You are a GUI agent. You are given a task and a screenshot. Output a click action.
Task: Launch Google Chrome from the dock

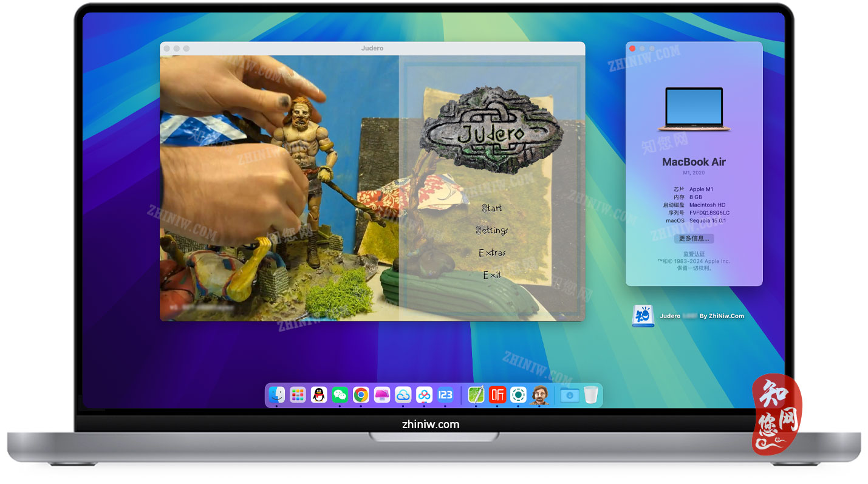[x=361, y=395]
